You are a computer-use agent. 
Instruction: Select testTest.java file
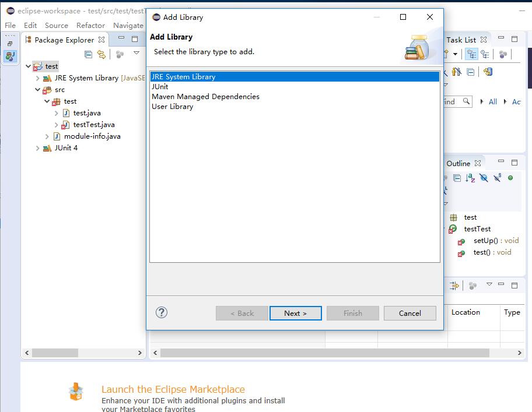click(94, 125)
